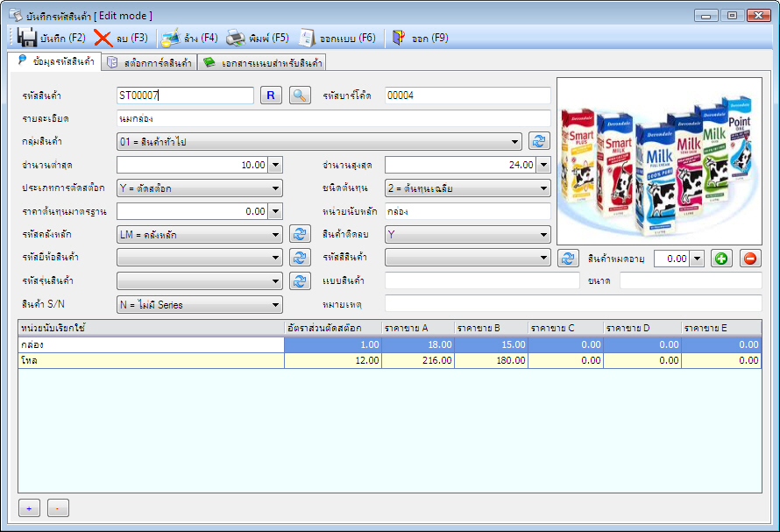Click the small plus button below grid
The width and height of the screenshot is (780, 532).
tap(29, 508)
